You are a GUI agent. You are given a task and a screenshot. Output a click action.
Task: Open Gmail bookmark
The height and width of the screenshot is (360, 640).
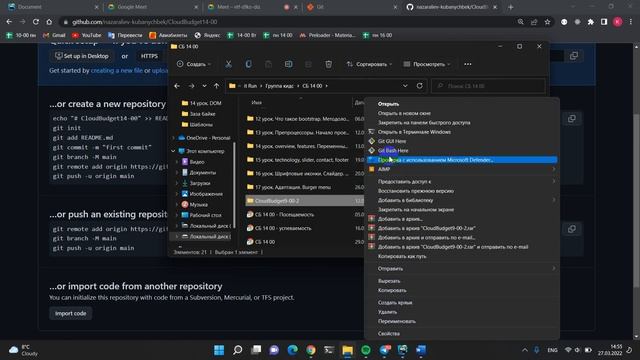55,36
